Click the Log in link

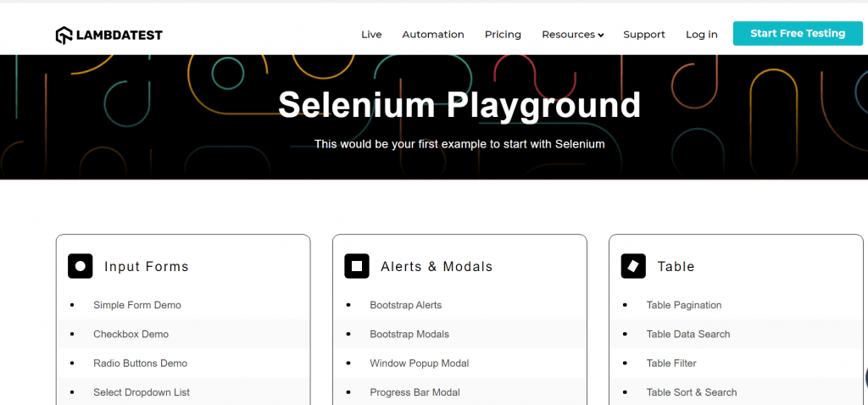701,35
